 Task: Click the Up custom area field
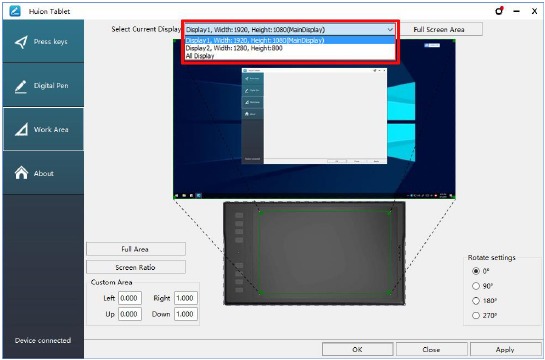[x=130, y=314]
